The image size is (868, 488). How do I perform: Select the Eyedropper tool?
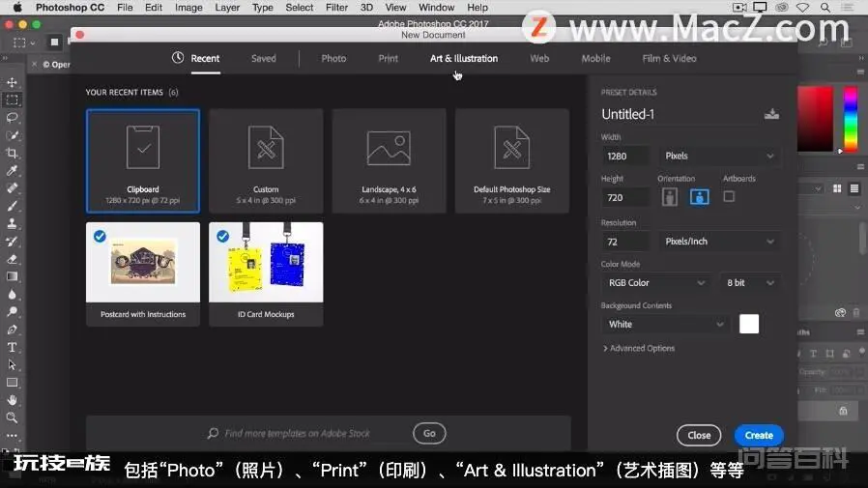[x=12, y=170]
